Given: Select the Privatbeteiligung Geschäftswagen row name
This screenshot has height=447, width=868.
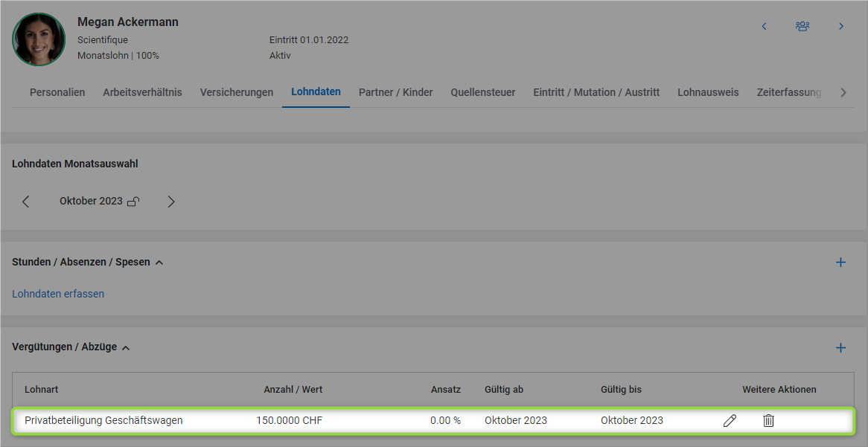Looking at the screenshot, I should click(103, 420).
